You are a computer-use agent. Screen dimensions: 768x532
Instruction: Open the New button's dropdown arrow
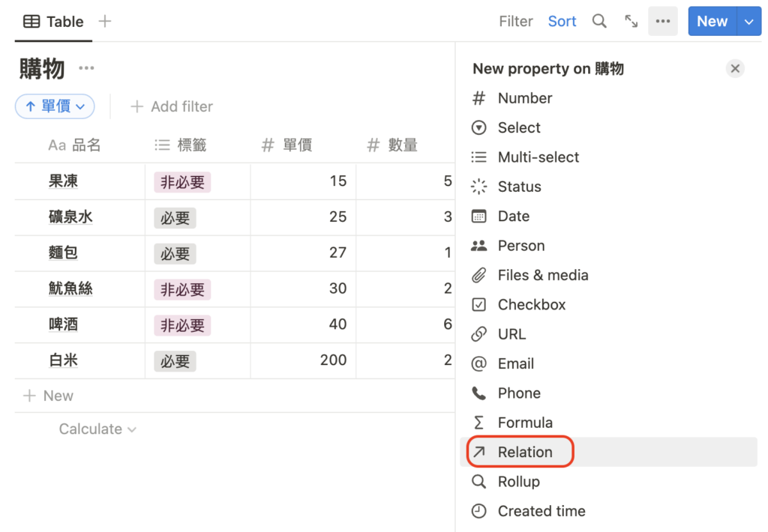coord(749,21)
